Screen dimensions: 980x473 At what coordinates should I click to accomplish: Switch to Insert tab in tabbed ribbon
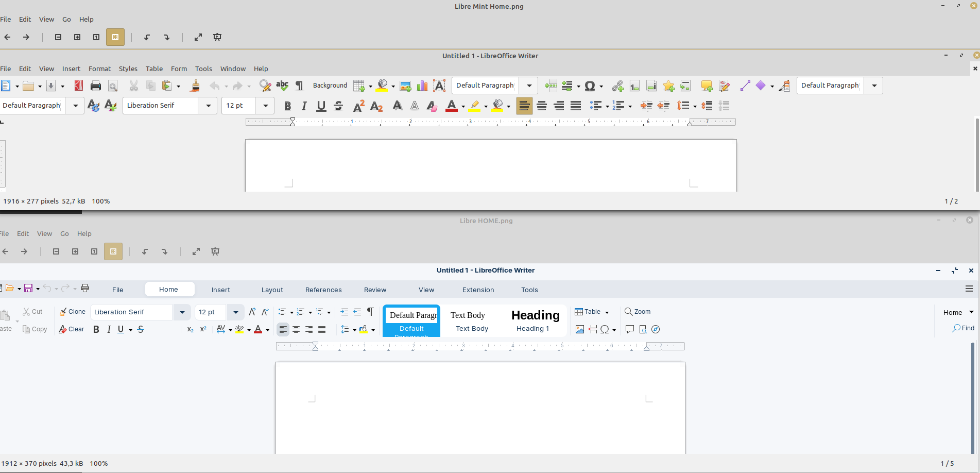pos(220,290)
